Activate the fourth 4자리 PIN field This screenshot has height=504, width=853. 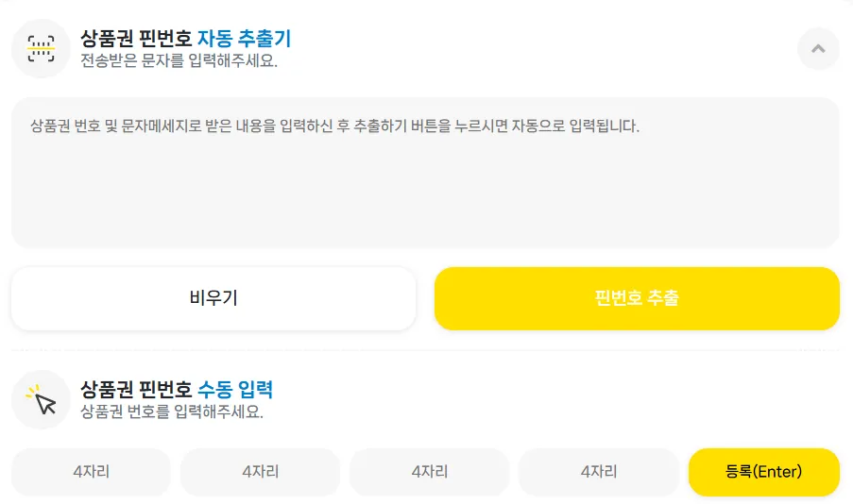tap(598, 472)
